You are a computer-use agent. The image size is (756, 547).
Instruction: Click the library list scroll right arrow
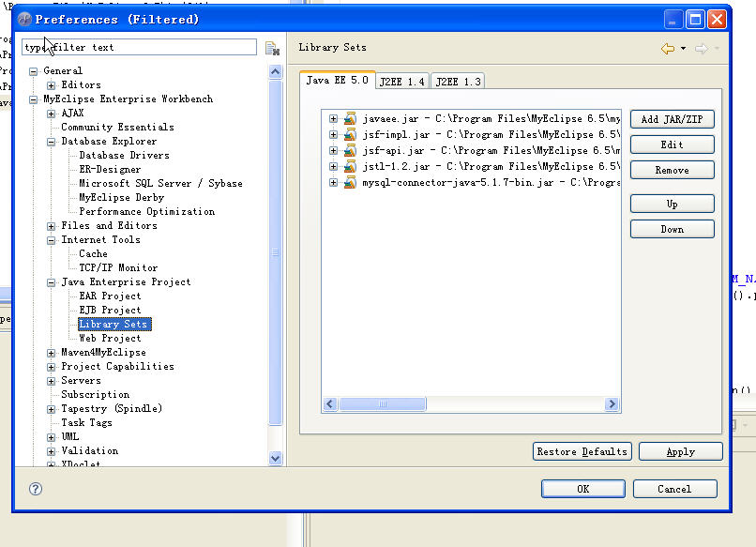pos(612,403)
